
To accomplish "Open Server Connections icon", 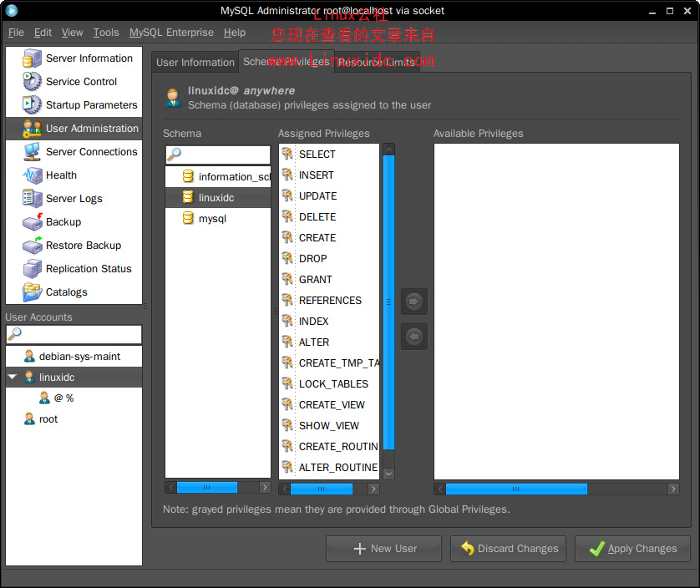I will pos(32,152).
